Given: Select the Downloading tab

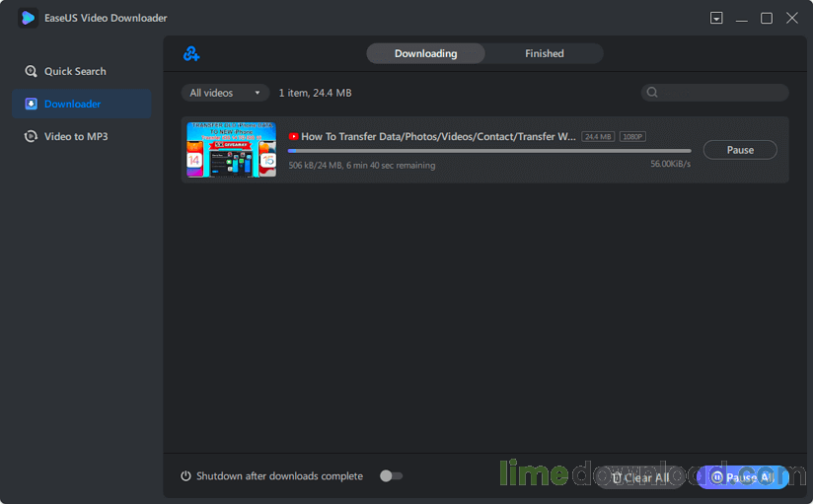Looking at the screenshot, I should click(x=425, y=53).
